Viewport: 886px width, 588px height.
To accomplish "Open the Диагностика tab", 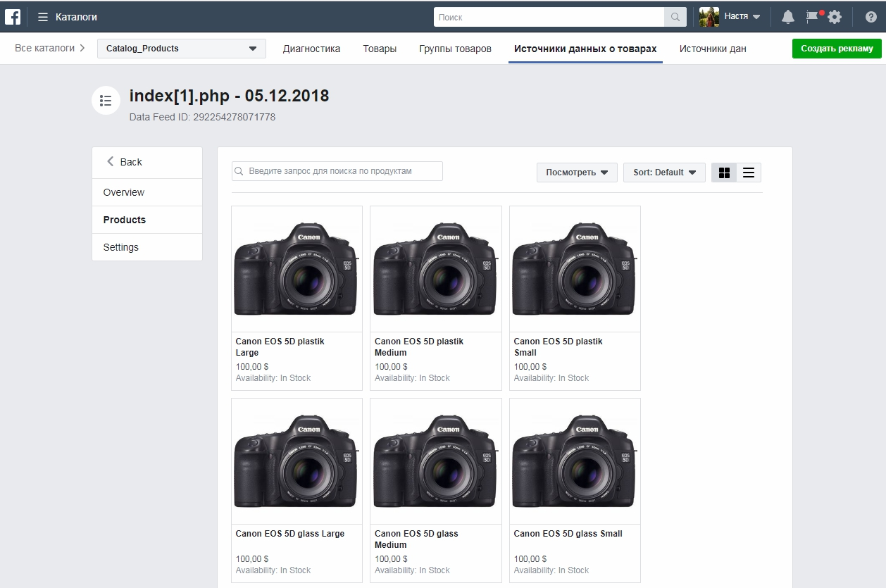I will tap(311, 49).
